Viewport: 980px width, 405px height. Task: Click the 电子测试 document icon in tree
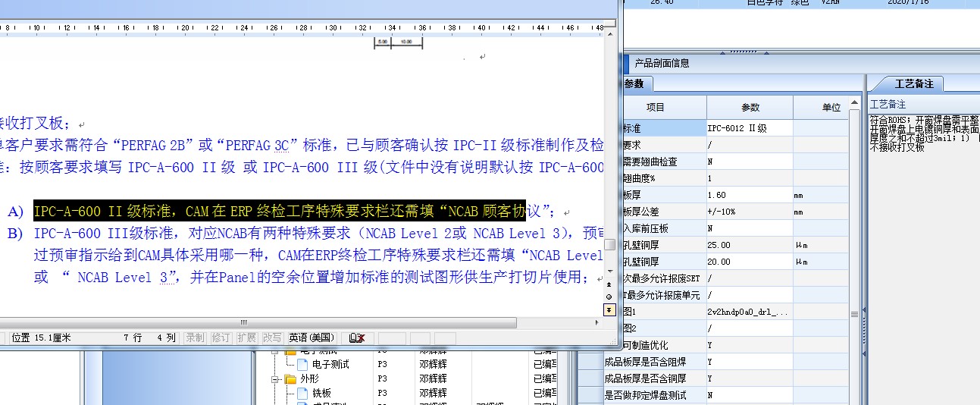pos(303,364)
